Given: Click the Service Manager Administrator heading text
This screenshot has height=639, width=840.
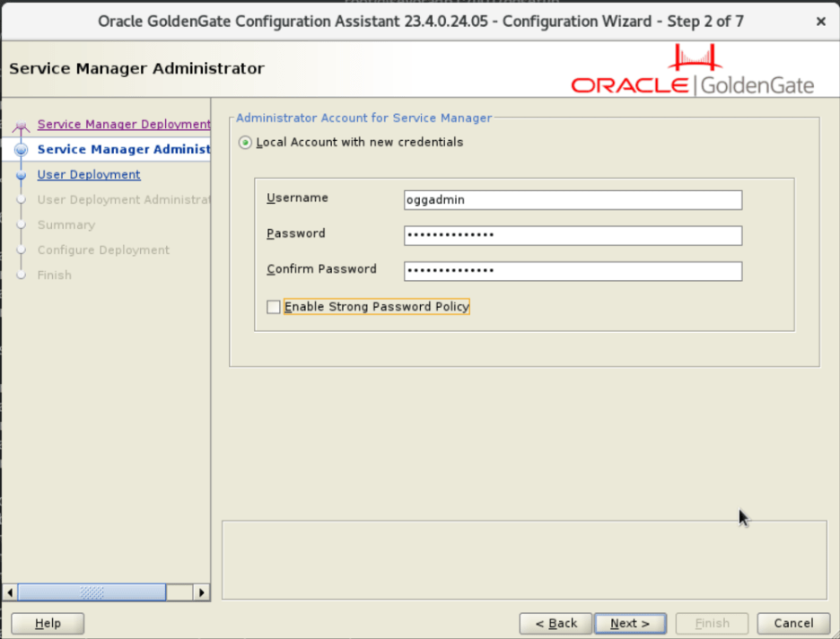Looking at the screenshot, I should tap(136, 68).
